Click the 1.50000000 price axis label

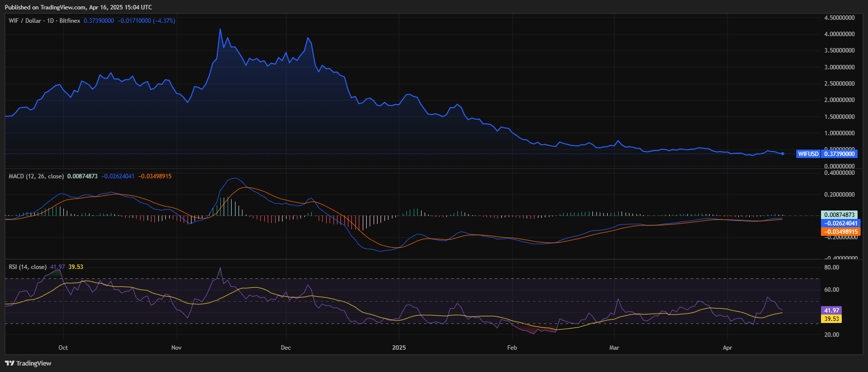[x=839, y=117]
